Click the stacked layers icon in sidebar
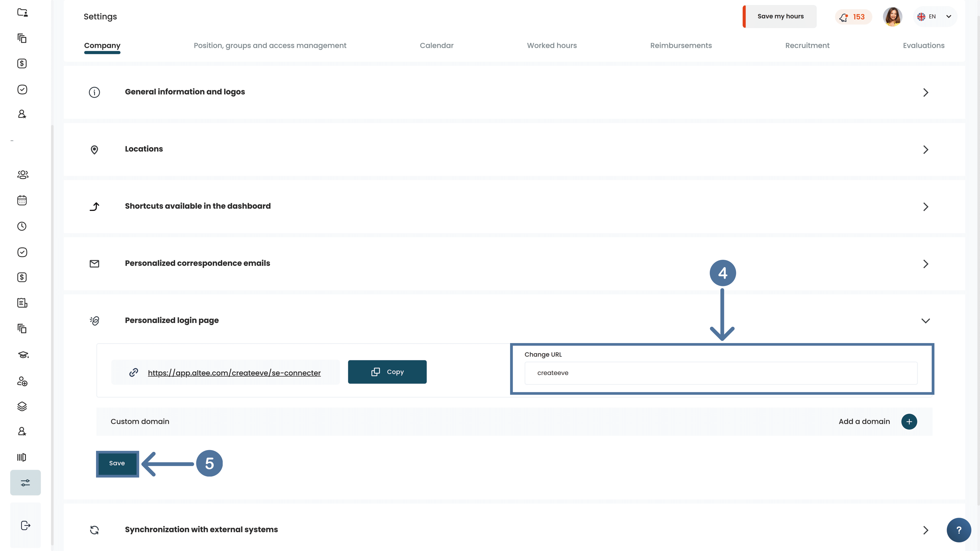 [22, 407]
